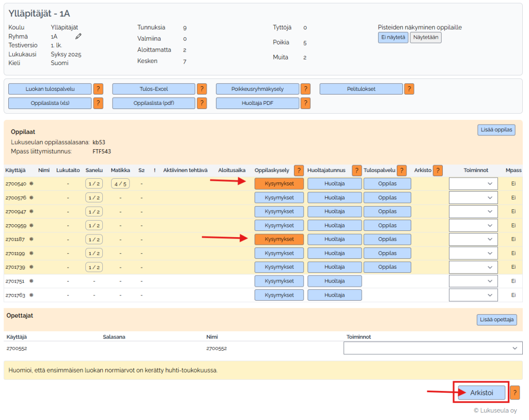Click Matikka 4 / 5 score badge
The image size is (529, 420).
tap(120, 183)
